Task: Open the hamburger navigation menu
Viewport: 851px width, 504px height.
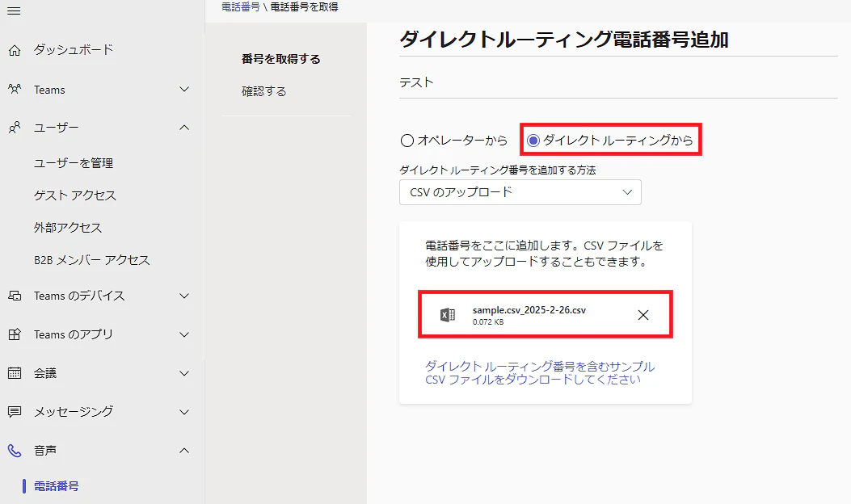Action: pos(14,10)
